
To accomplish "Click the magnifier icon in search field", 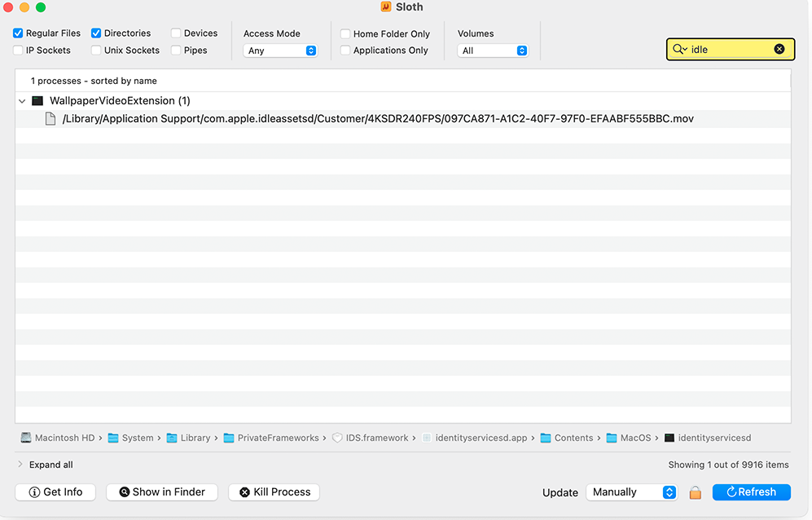I will click(679, 49).
